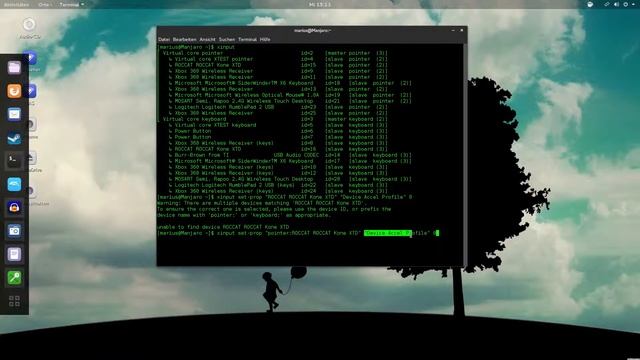Open the Hilfe menu

(265, 40)
